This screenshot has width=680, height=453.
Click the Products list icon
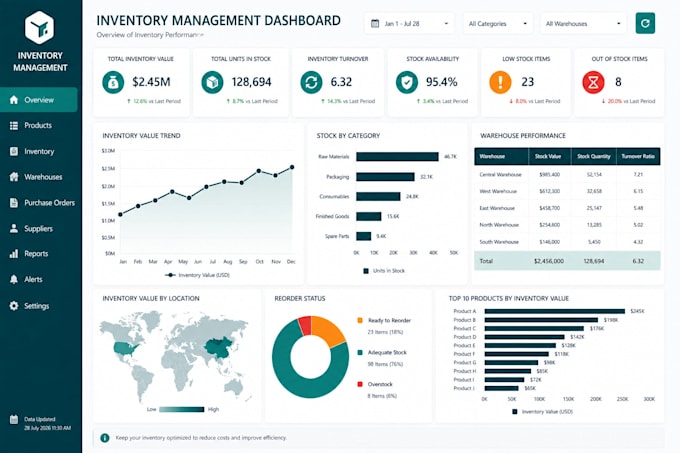point(14,125)
